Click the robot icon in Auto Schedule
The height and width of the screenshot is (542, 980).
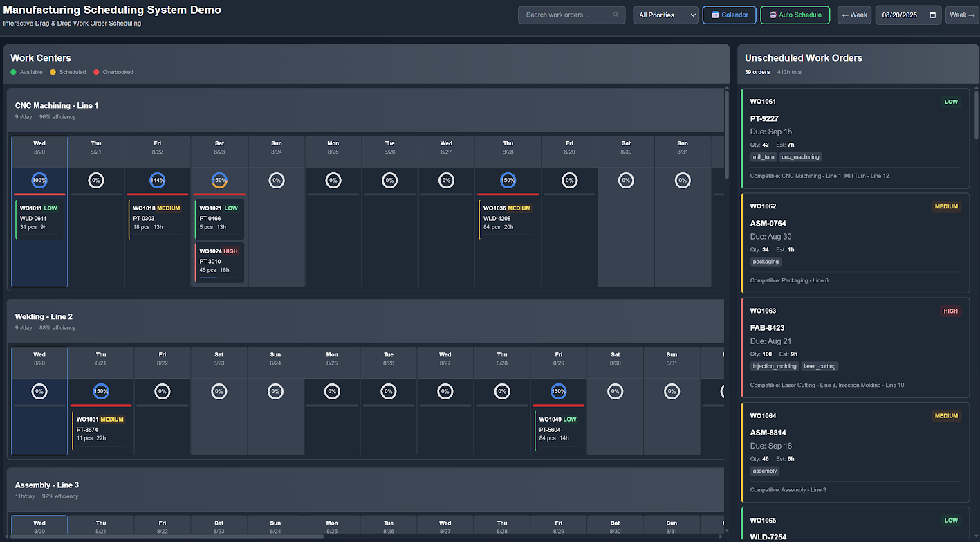point(772,15)
